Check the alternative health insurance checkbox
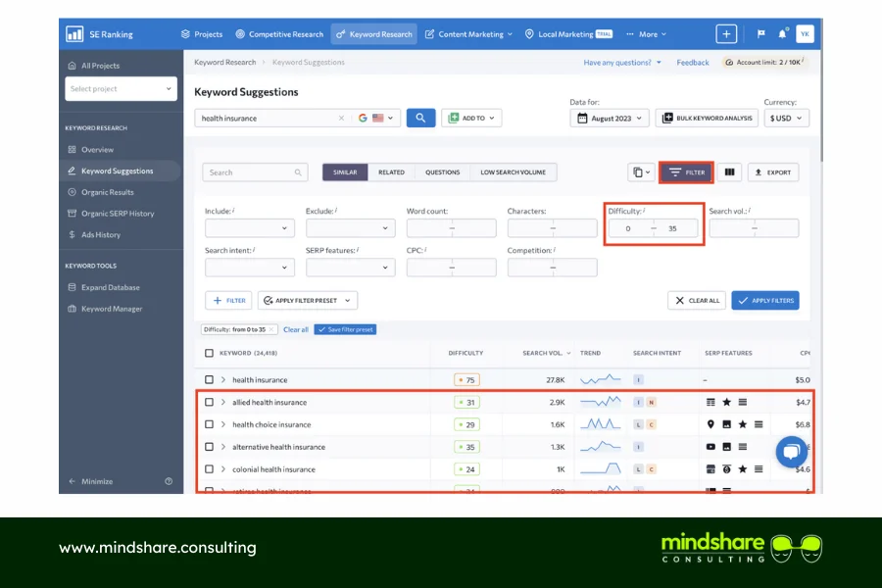Image resolution: width=882 pixels, height=588 pixels. [210, 447]
